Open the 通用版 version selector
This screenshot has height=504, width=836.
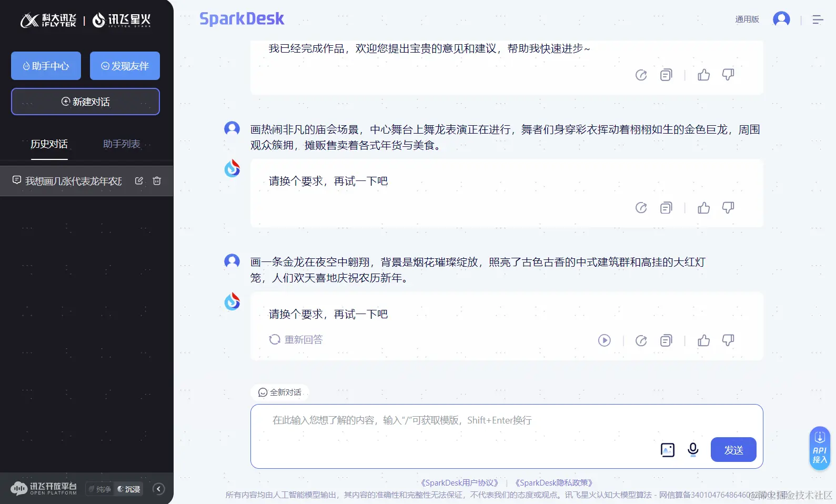[747, 19]
